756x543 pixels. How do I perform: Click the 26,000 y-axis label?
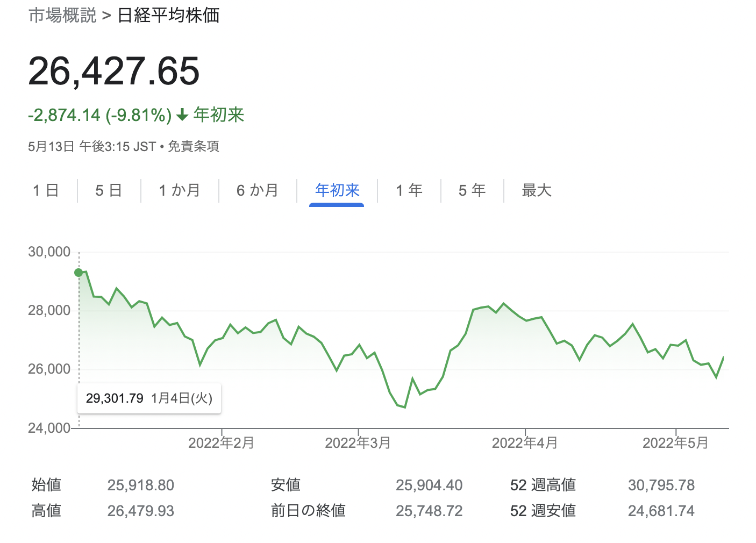(49, 369)
